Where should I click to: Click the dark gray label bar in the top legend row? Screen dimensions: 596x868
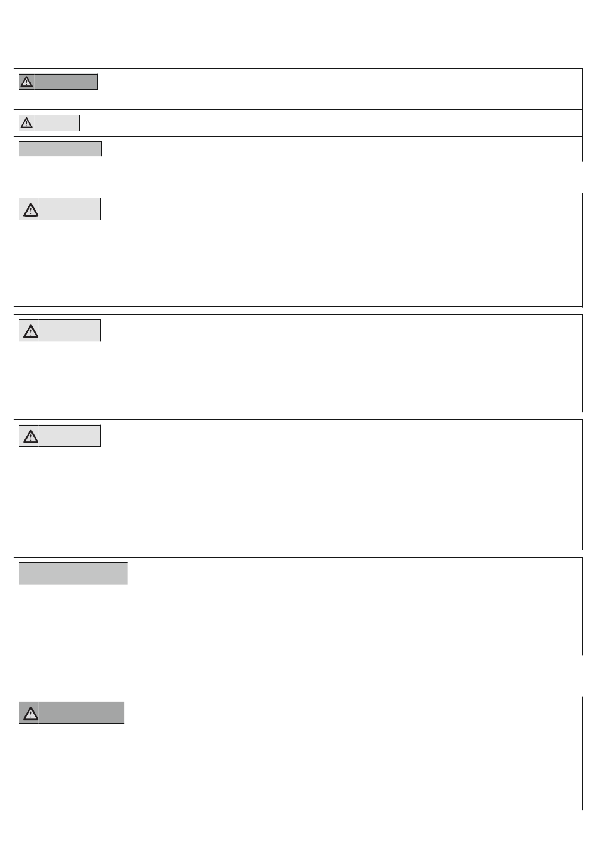point(58,82)
